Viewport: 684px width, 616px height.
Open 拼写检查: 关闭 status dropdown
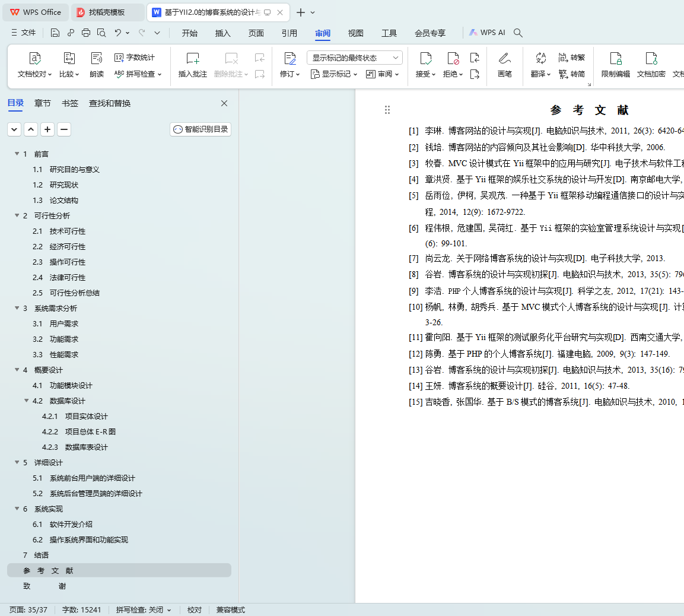coord(144,610)
